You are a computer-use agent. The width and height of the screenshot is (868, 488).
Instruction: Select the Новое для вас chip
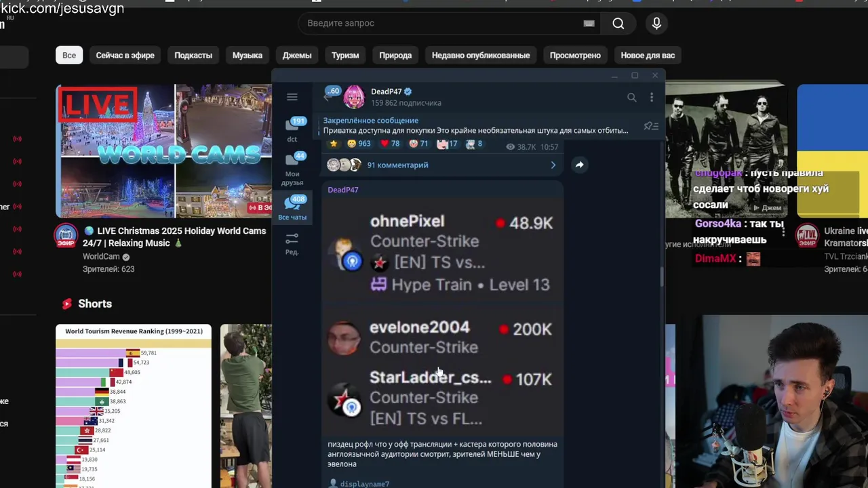[648, 55]
